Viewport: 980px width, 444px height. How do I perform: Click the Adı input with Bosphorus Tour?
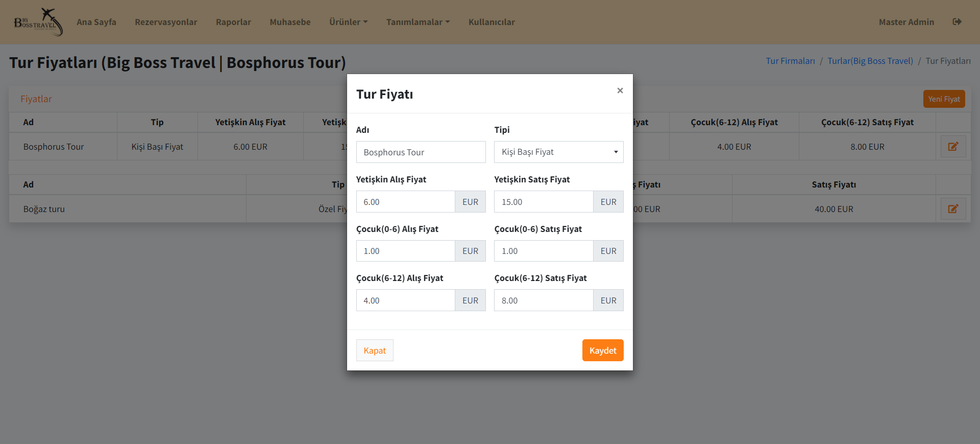421,152
